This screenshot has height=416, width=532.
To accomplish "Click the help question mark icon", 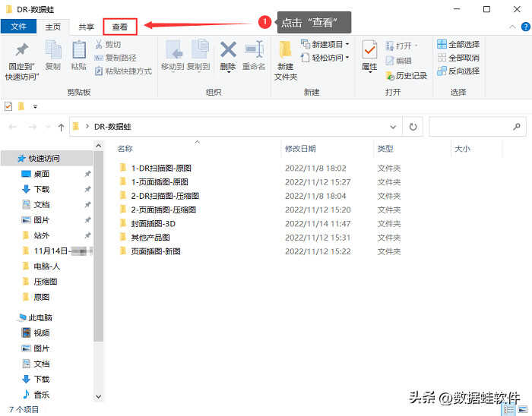I will [524, 27].
